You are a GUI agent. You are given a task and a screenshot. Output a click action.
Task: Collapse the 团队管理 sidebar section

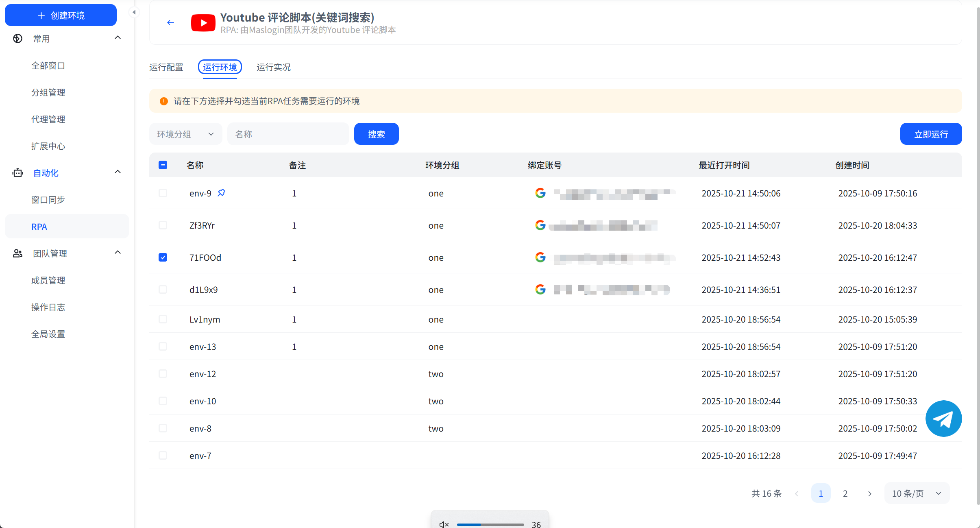[x=118, y=253]
